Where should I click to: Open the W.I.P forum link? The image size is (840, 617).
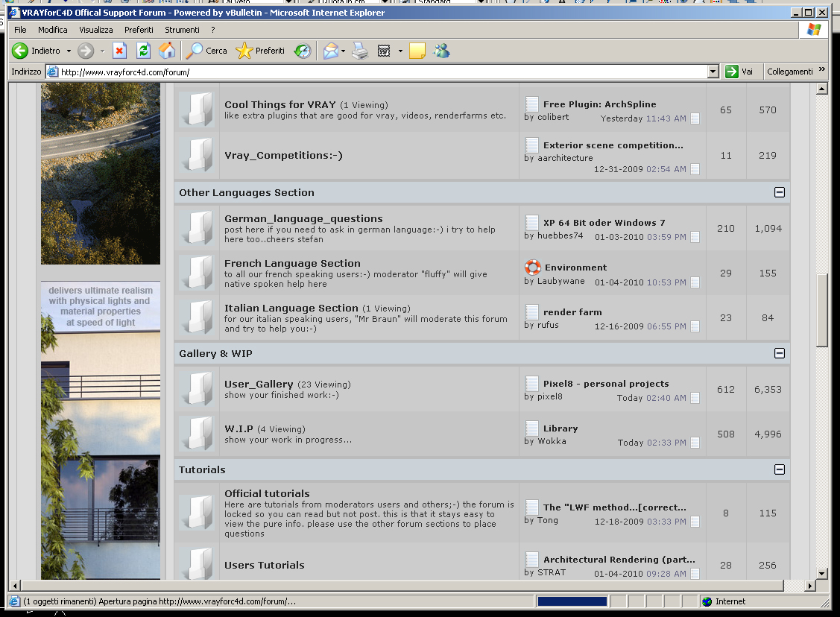(x=239, y=429)
